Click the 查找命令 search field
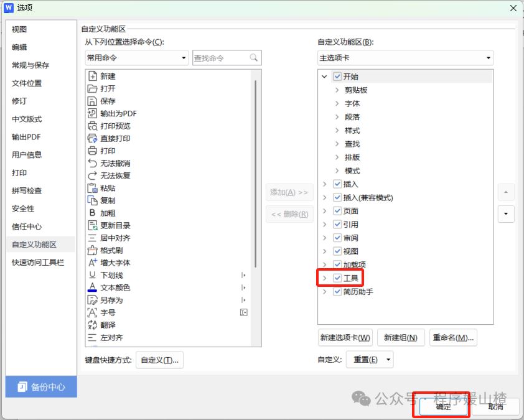This screenshot has width=524, height=420. tap(227, 58)
